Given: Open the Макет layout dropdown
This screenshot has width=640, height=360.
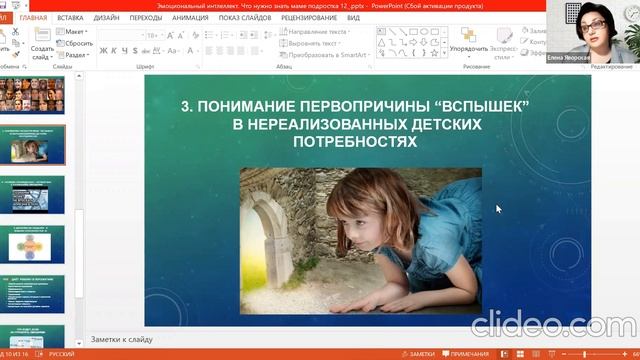Looking at the screenshot, I should (72, 31).
